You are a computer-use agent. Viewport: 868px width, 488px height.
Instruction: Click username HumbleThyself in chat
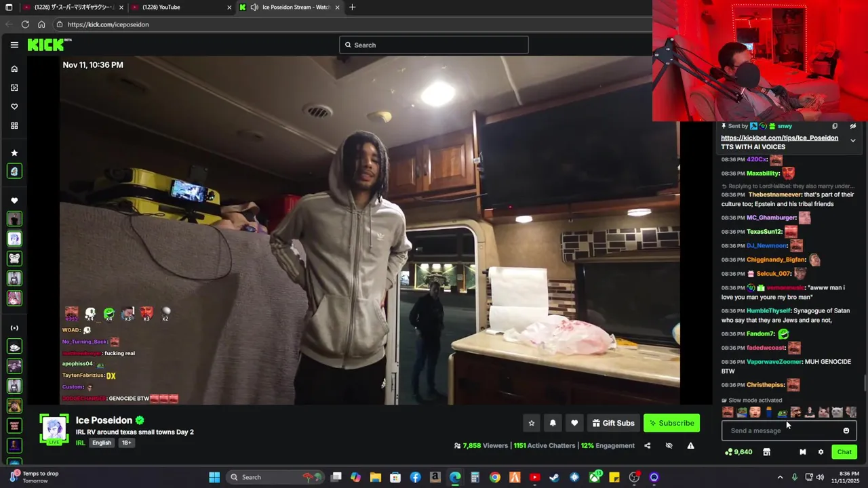tap(768, 310)
